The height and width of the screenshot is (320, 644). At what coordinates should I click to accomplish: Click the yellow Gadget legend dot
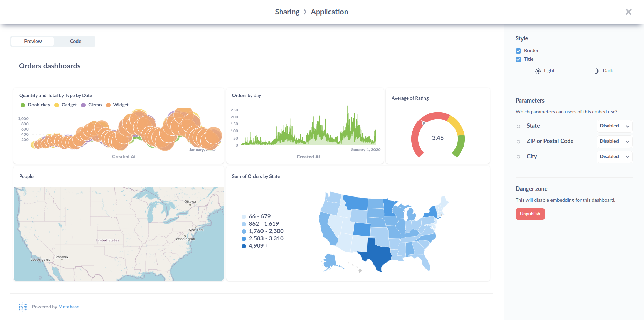[57, 105]
